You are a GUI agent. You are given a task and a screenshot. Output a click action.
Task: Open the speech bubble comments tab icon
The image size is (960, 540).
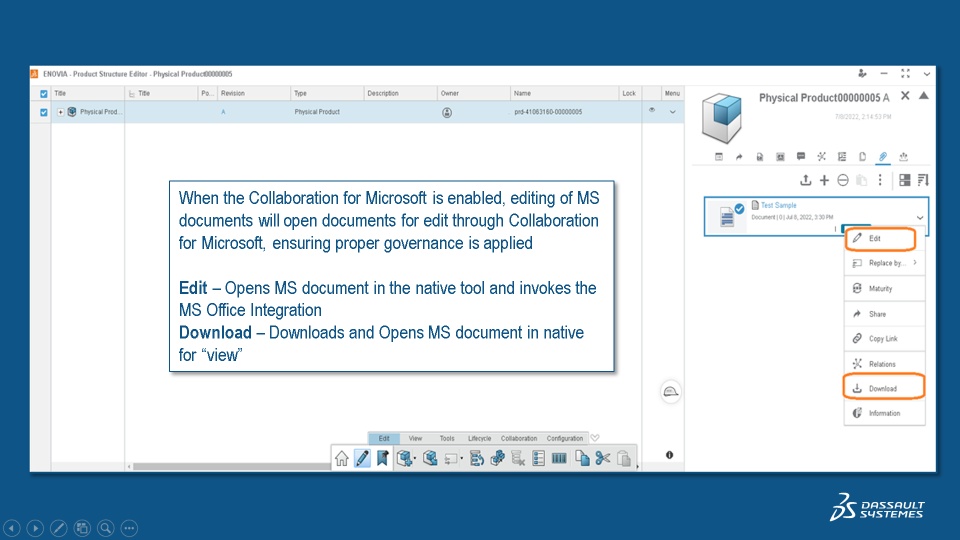[801, 157]
